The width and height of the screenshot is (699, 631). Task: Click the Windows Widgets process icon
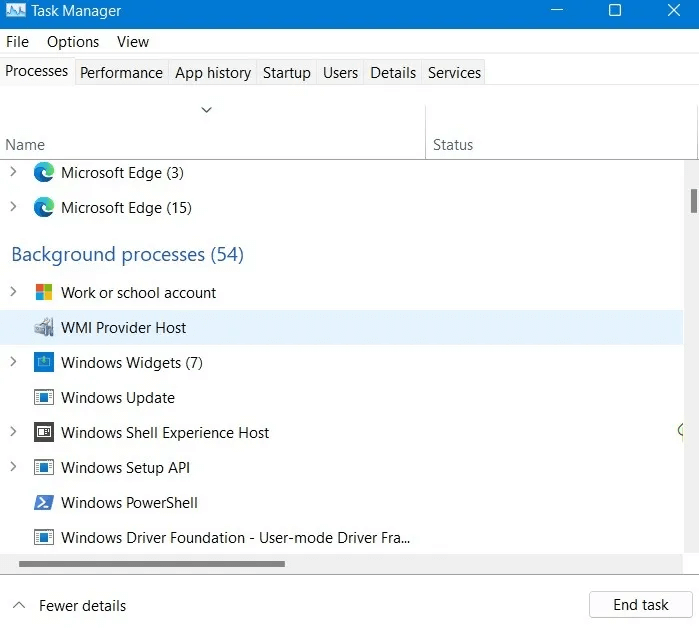tap(44, 363)
